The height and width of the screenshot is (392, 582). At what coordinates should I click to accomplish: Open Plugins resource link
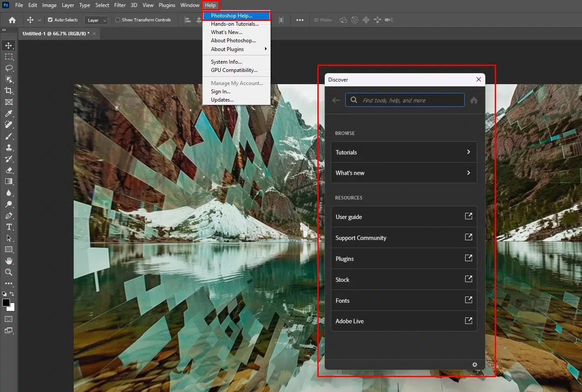tap(404, 259)
